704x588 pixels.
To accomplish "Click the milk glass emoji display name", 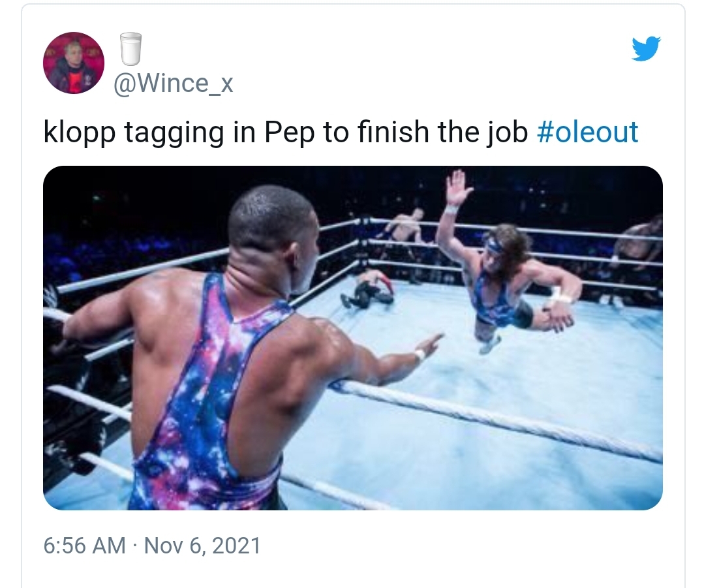I will pyautogui.click(x=130, y=50).
